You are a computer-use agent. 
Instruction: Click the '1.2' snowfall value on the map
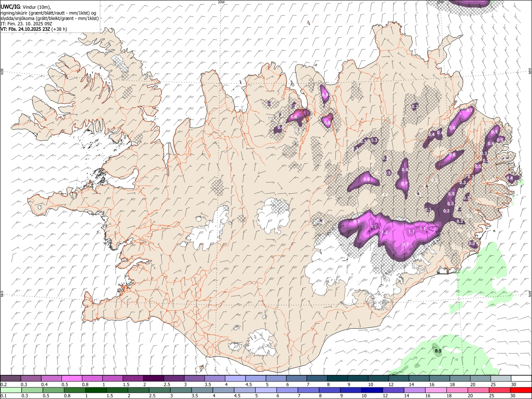[x=385, y=232]
